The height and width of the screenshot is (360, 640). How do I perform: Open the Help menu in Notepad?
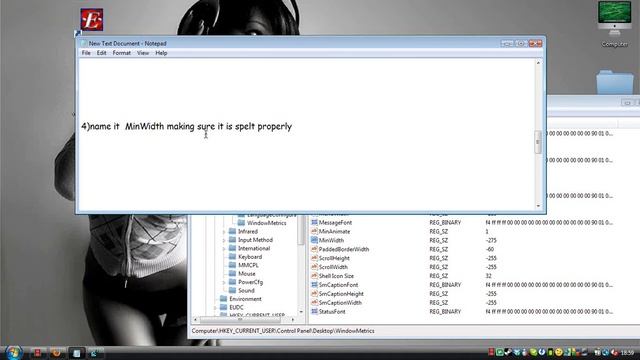(161, 53)
